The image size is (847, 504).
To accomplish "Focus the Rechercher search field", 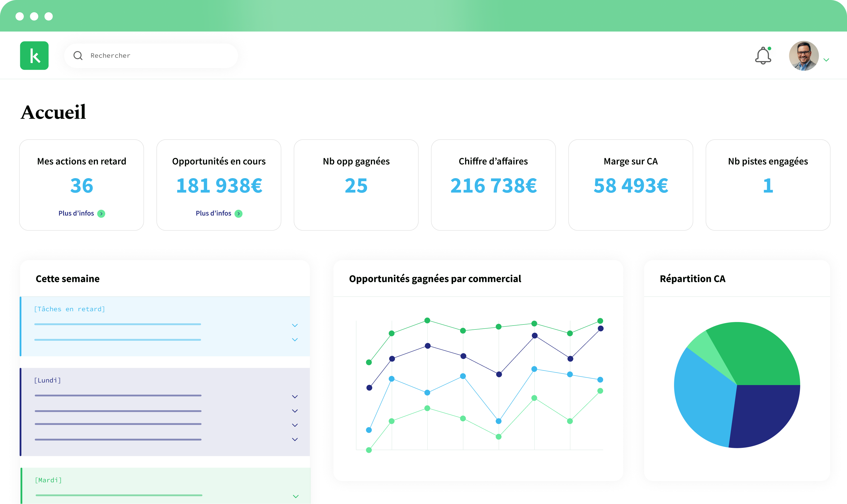I will click(151, 56).
